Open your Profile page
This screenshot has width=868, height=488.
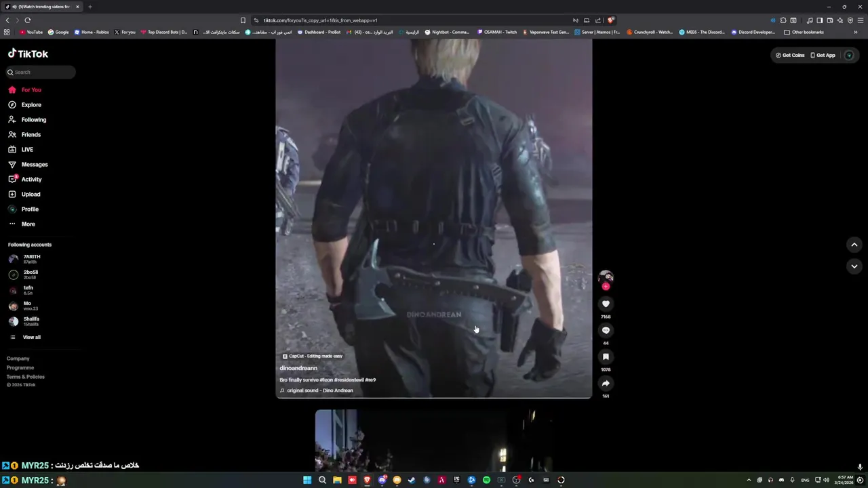click(x=24, y=209)
